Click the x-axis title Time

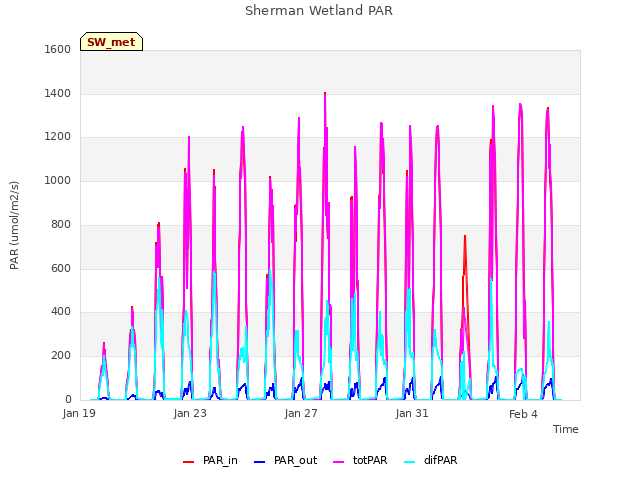click(565, 429)
